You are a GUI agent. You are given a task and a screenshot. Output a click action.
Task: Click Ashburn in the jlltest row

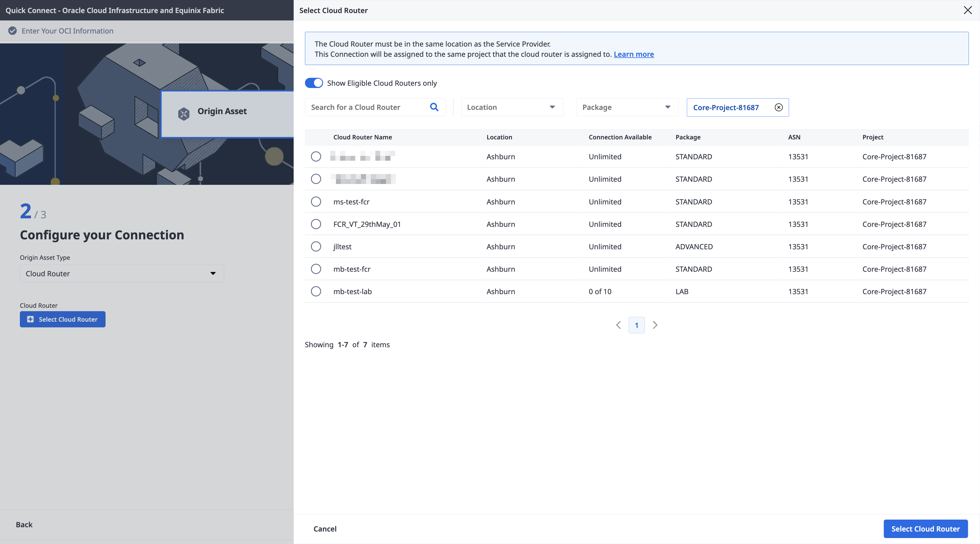click(x=501, y=247)
